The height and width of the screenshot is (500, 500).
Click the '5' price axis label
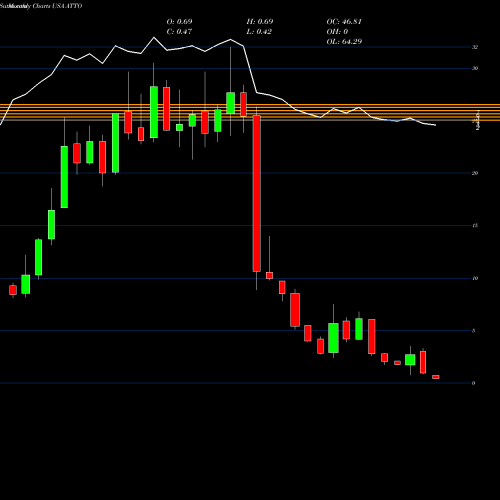tap(473, 331)
